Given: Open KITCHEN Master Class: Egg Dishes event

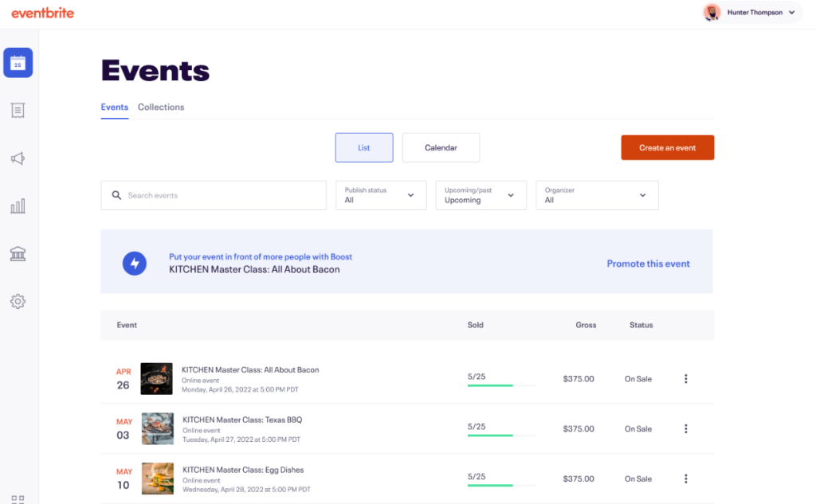Looking at the screenshot, I should (243, 470).
